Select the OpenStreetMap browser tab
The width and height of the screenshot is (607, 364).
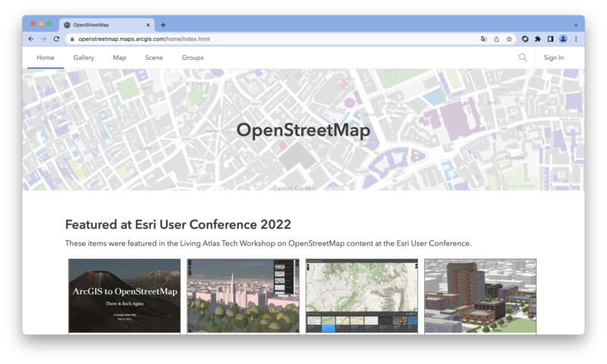(x=107, y=25)
